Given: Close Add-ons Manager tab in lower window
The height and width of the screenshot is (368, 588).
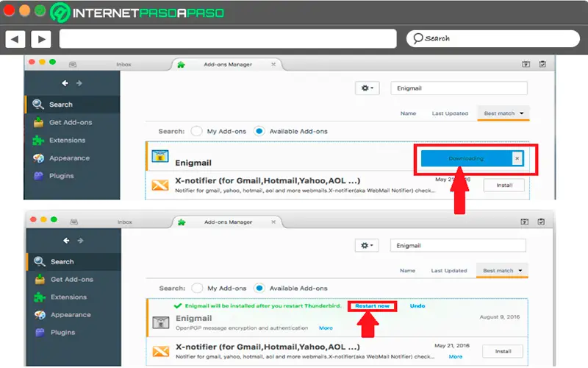Looking at the screenshot, I should pos(273,222).
